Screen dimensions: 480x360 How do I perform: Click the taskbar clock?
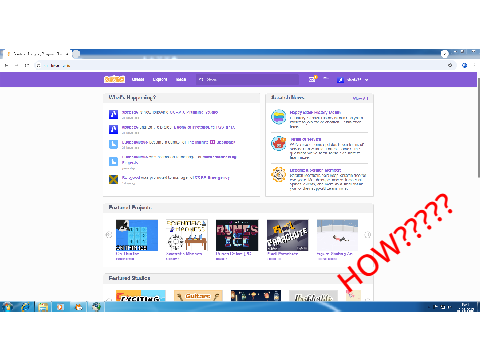466,307
